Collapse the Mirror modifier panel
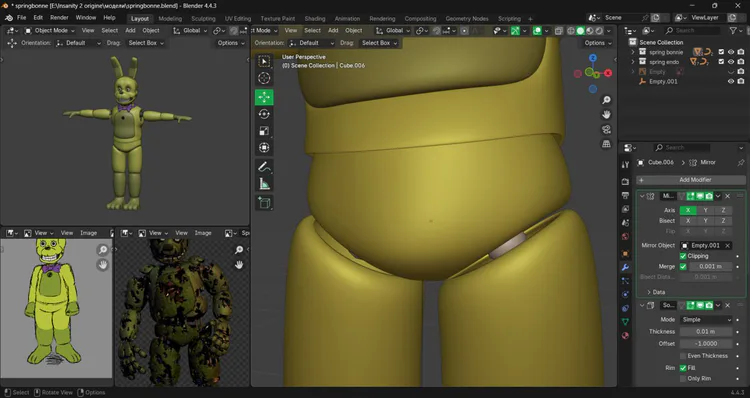 pyautogui.click(x=642, y=196)
